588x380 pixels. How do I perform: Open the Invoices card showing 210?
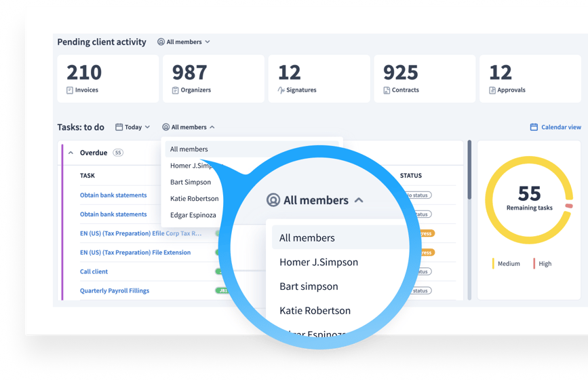coord(108,79)
